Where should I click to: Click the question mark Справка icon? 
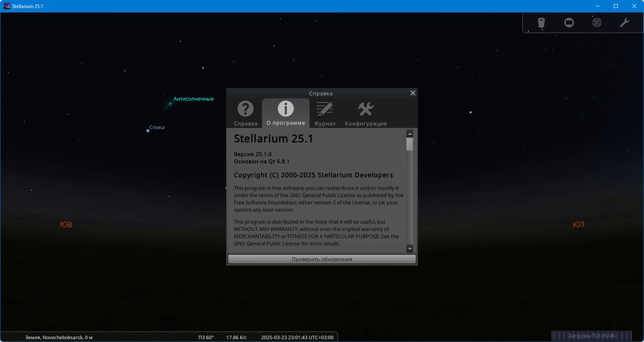click(245, 109)
